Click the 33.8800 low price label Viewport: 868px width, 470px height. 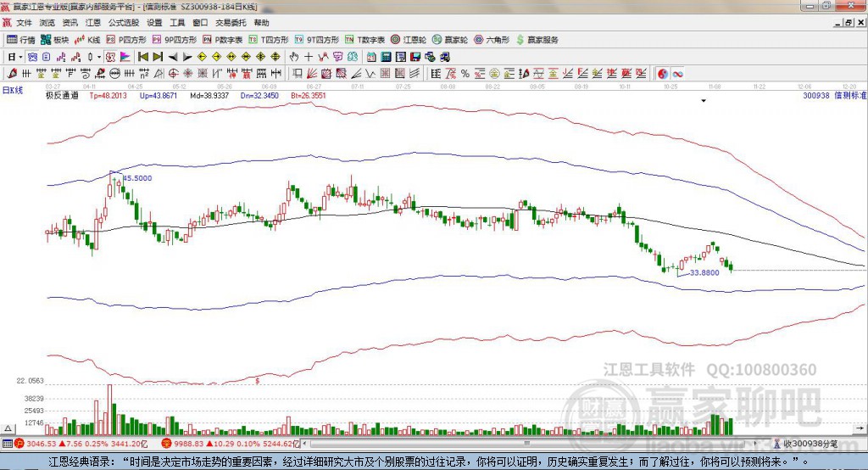704,272
